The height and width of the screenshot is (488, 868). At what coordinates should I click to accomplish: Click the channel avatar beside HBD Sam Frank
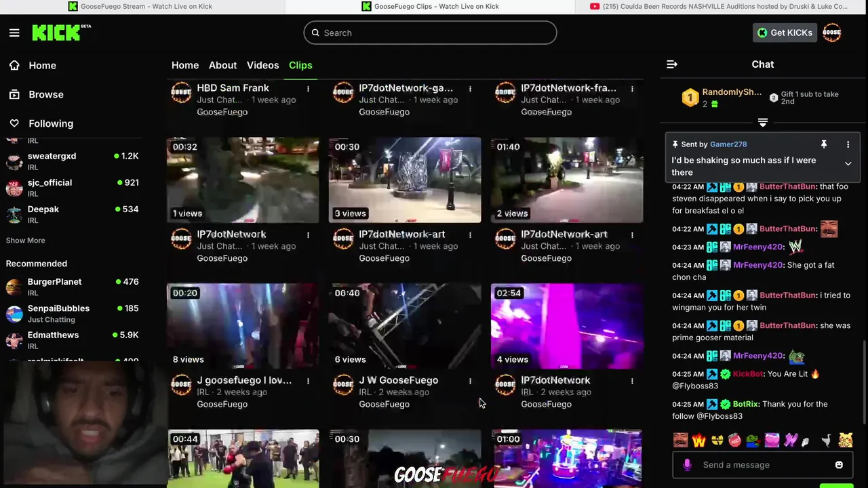[x=181, y=93]
